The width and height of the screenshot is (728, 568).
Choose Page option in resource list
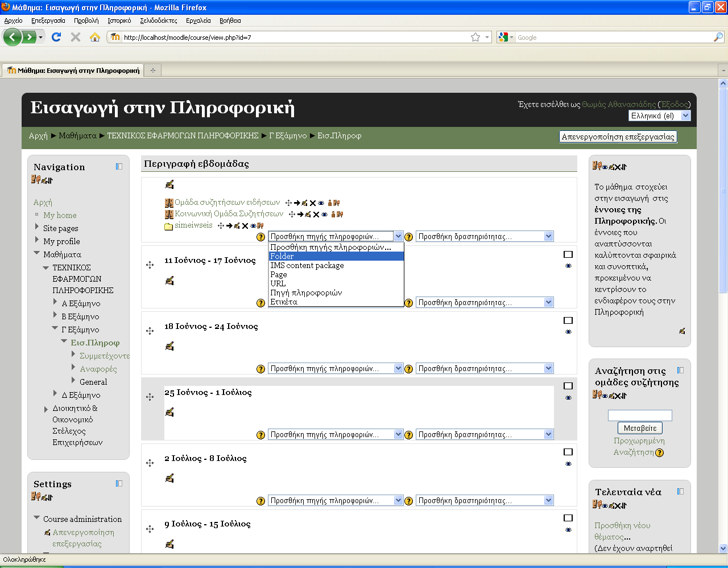point(336,274)
